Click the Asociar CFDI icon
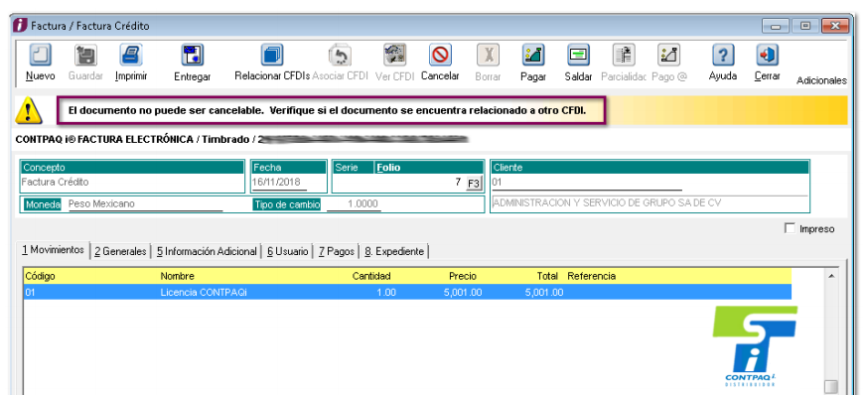The image size is (868, 395). click(340, 56)
